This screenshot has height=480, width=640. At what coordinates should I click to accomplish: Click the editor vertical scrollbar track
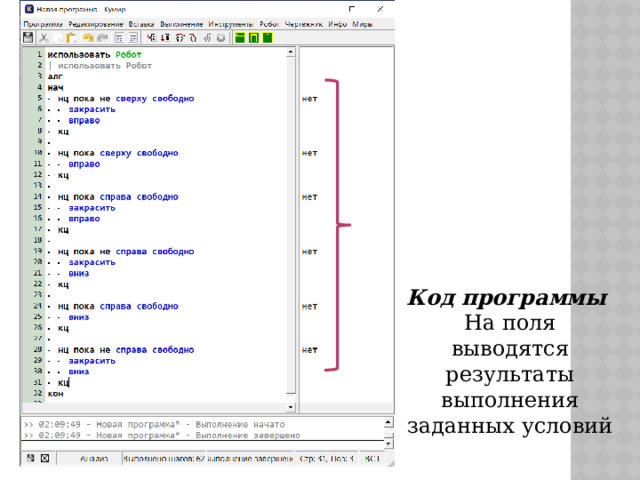click(291, 224)
